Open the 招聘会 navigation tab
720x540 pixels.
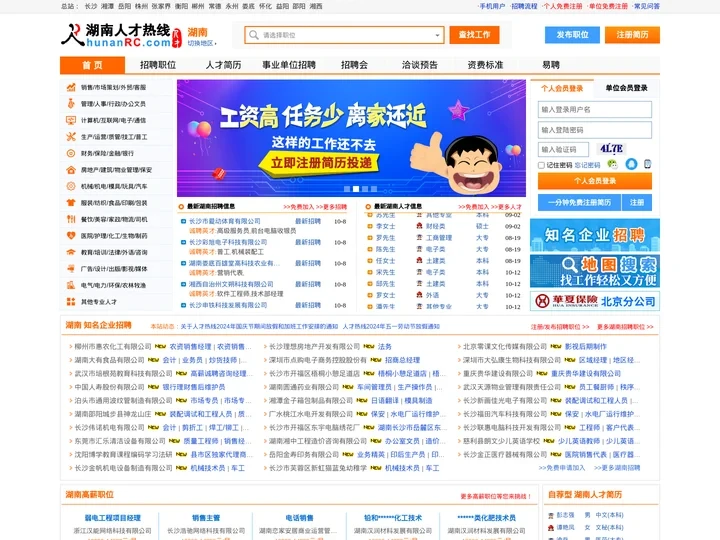coord(354,65)
